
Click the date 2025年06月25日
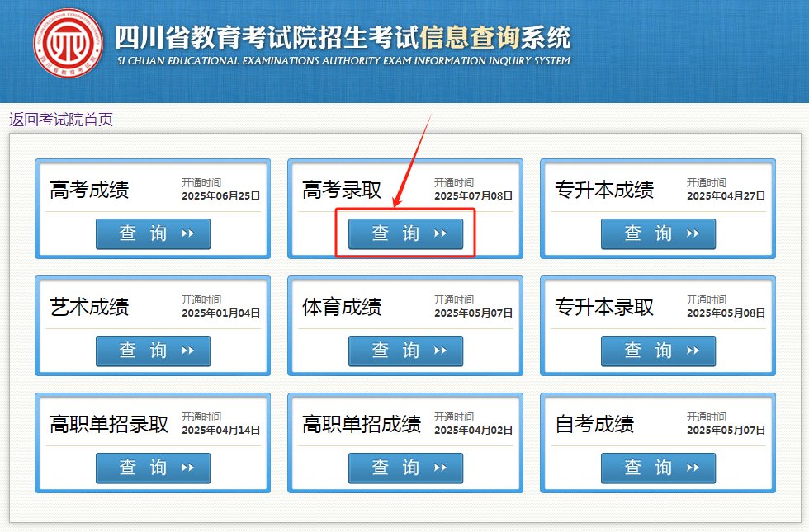point(221,196)
